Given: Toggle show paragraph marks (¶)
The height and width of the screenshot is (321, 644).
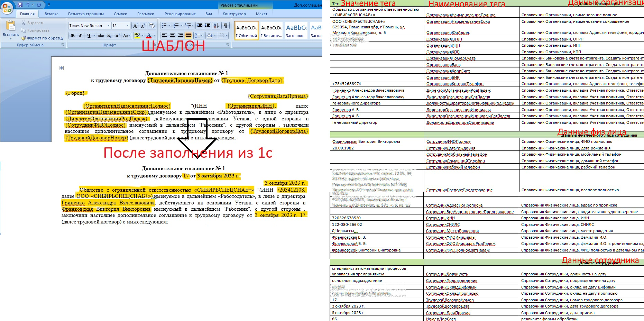Looking at the screenshot, I should [226, 26].
